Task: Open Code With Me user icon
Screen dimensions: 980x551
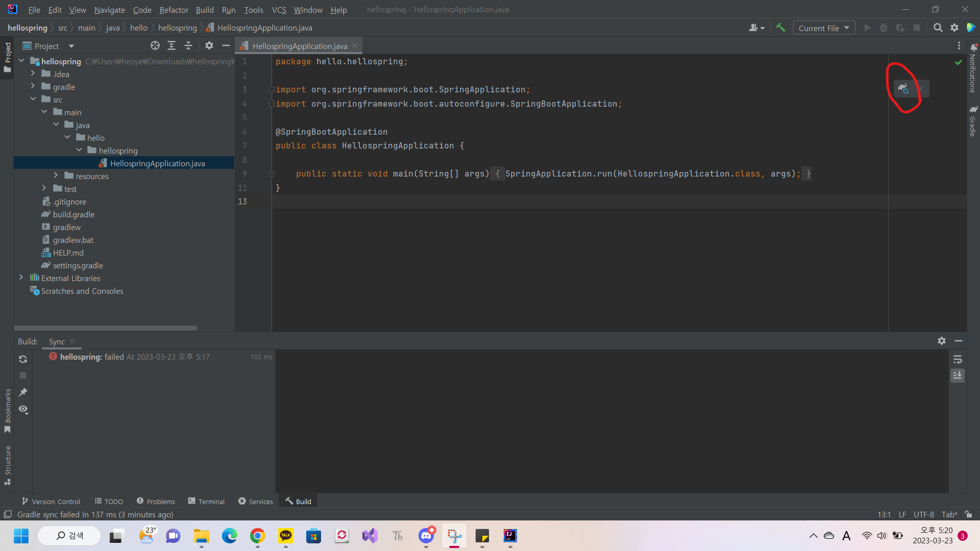Action: (x=756, y=28)
